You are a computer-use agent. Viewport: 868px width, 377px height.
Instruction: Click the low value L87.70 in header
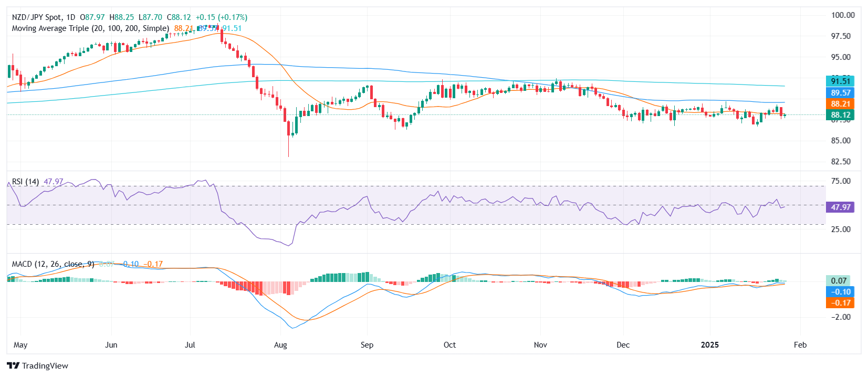pyautogui.click(x=151, y=17)
